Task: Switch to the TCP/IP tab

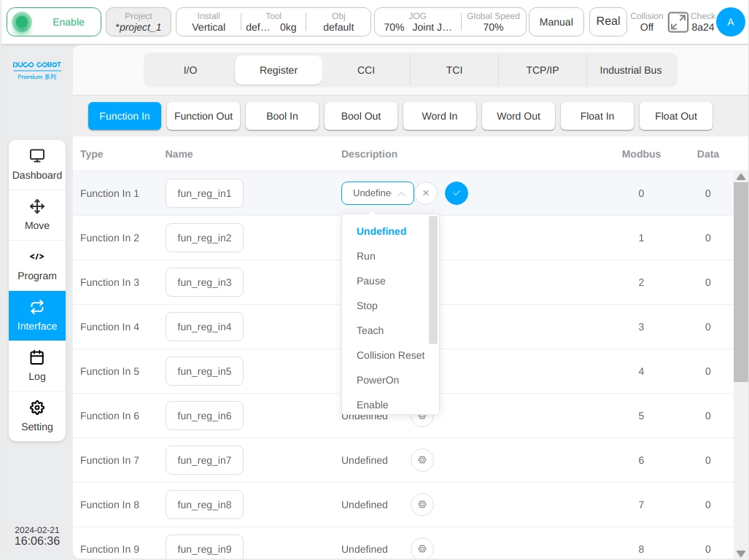Action: 542,70
